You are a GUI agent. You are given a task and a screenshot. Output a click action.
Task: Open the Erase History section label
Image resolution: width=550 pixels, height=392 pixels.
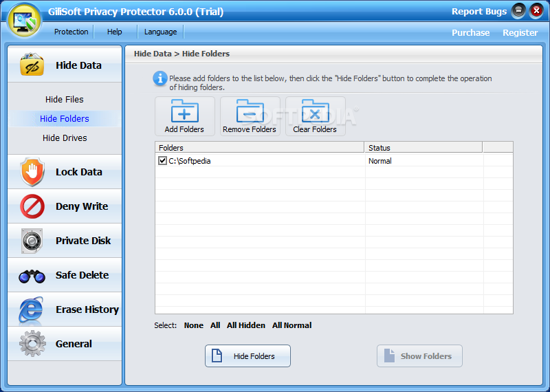tap(87, 309)
